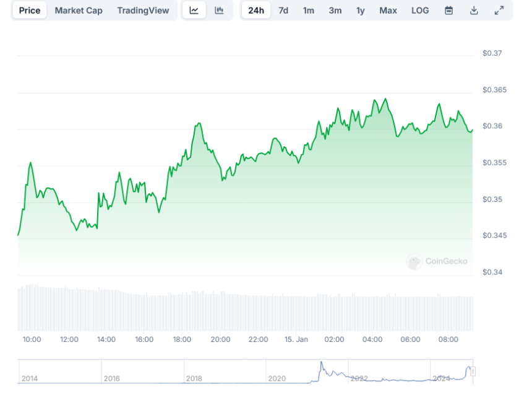The height and width of the screenshot is (397, 532).
Task: Switch to the Market Cap tab
Action: 79,11
